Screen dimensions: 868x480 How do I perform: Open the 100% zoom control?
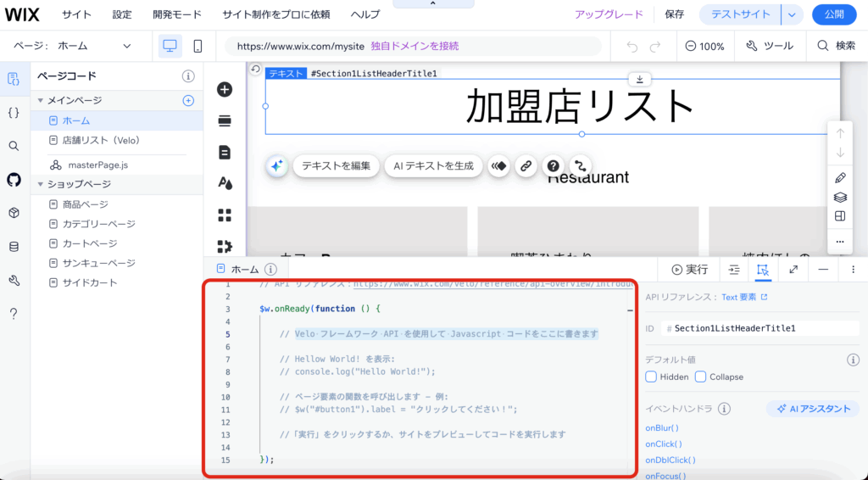pos(704,47)
